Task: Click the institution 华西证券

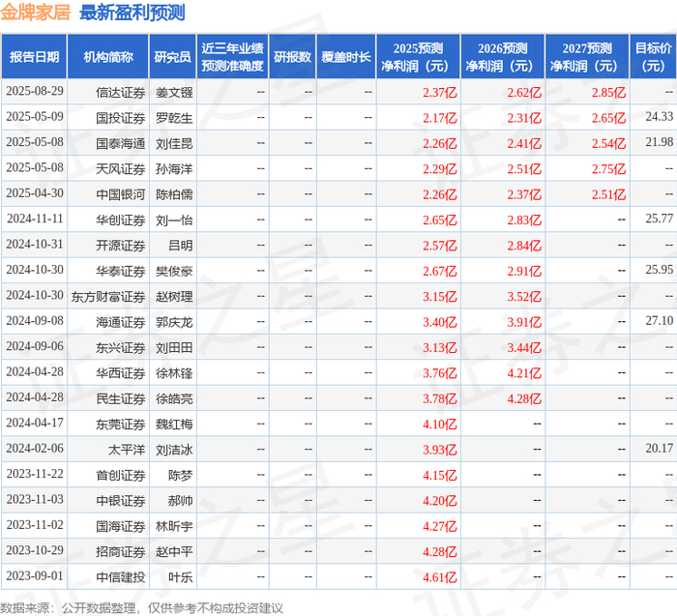Action: [x=121, y=373]
